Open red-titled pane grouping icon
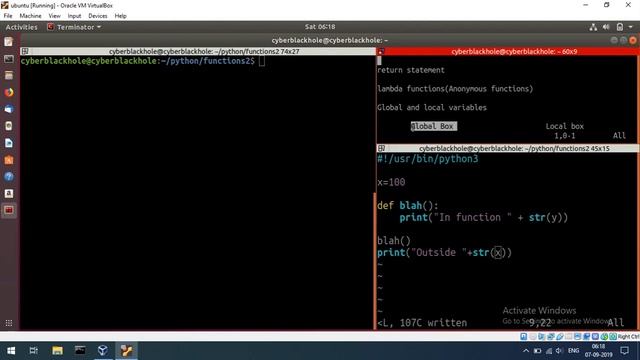This screenshot has width=640, height=360. pos(381,51)
